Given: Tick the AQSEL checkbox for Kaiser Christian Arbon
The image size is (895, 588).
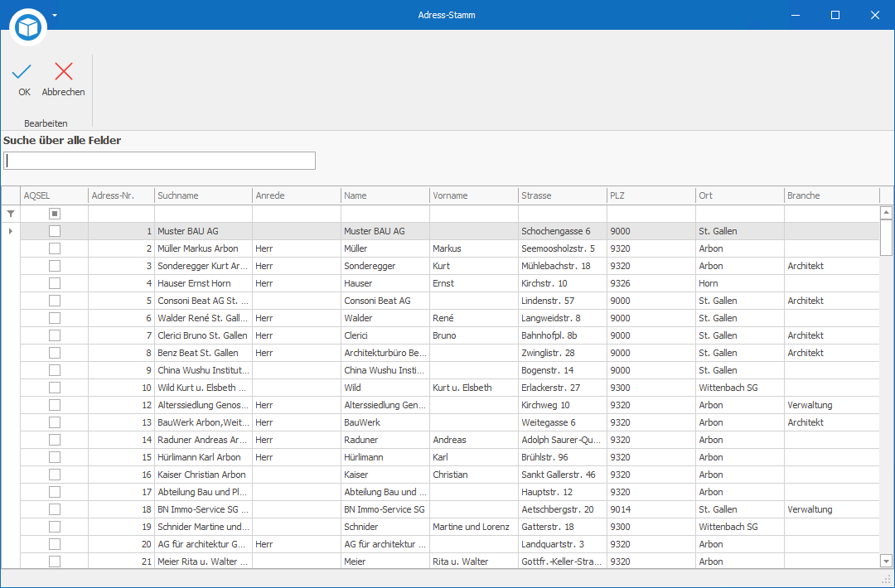Looking at the screenshot, I should coord(54,475).
